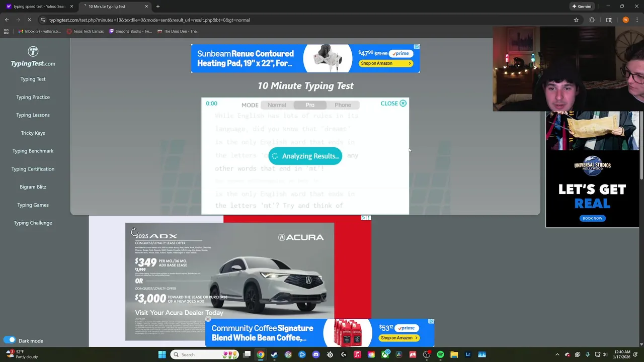The height and width of the screenshot is (362, 644).
Task: Open the Extensions puzzle icon
Action: [592, 20]
